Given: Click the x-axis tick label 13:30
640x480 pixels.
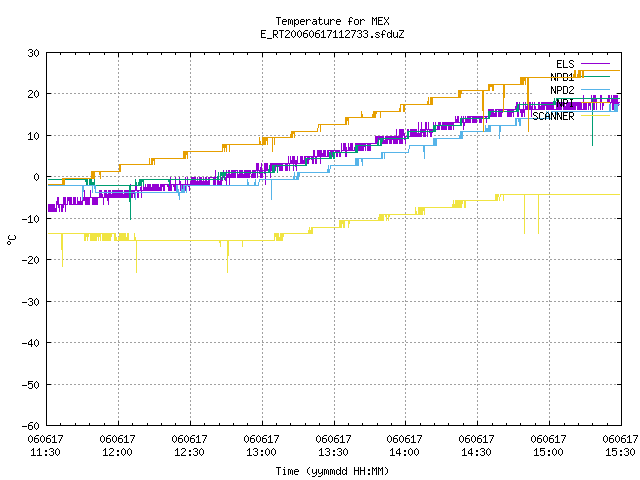Looking at the screenshot, I should click(333, 452).
